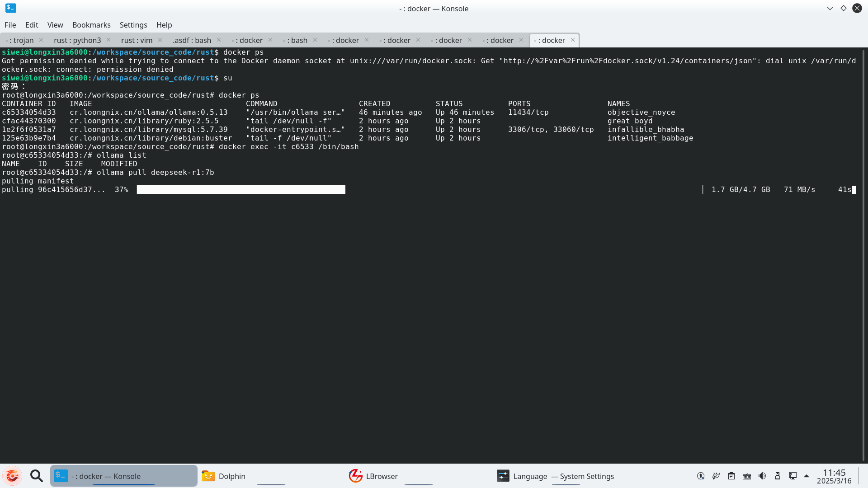
Task: Switch to the 'rust : python3' tab
Action: [77, 40]
